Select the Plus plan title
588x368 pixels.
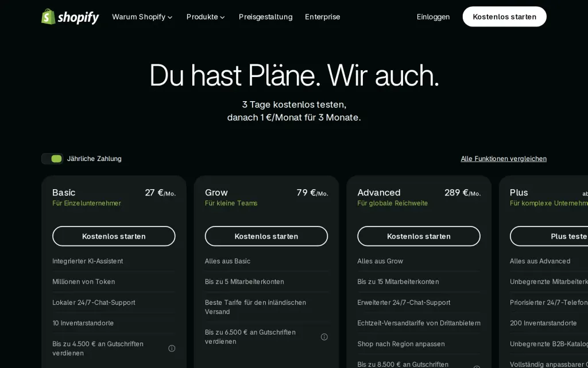pyautogui.click(x=519, y=193)
